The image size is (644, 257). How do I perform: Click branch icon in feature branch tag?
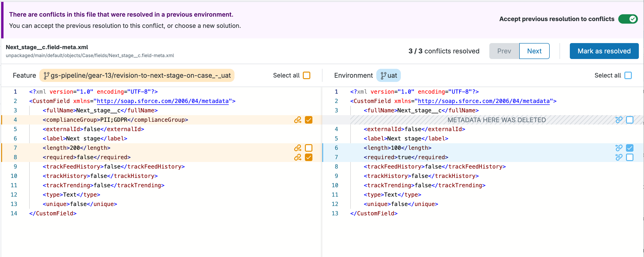[x=46, y=76]
